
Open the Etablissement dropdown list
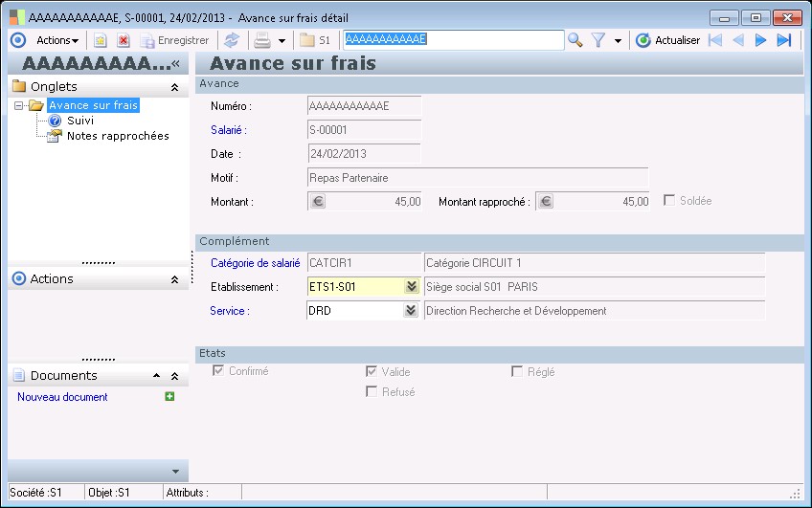coord(411,286)
